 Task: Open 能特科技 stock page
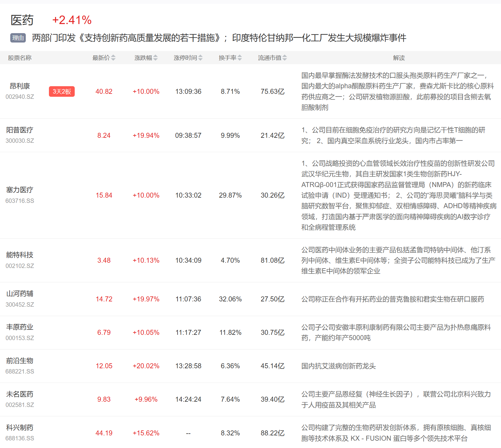click(x=20, y=255)
